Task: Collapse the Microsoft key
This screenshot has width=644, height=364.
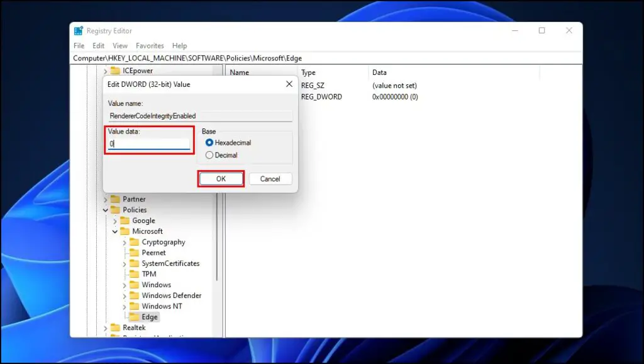Action: coord(115,232)
